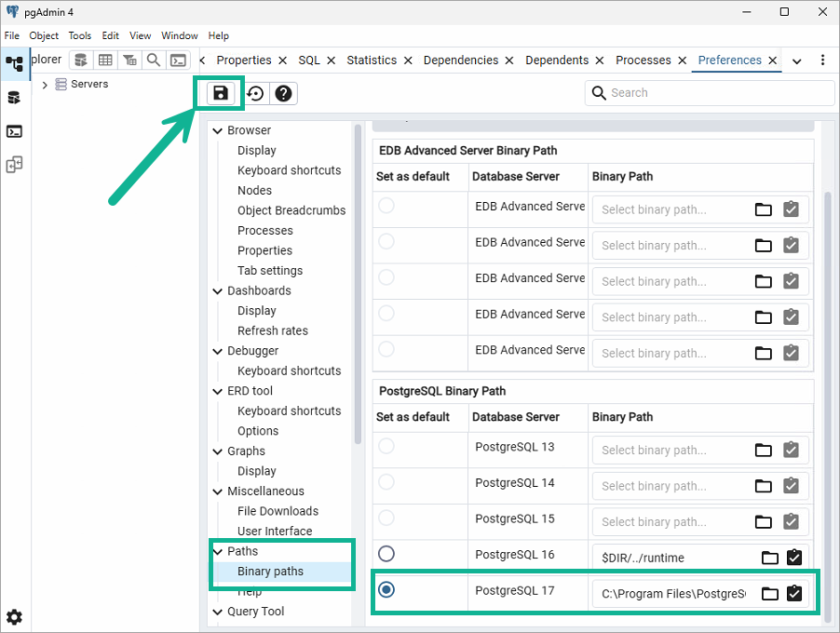The image size is (840, 633).
Task: Select the PostgreSQL 15 default radio button
Action: point(386,518)
